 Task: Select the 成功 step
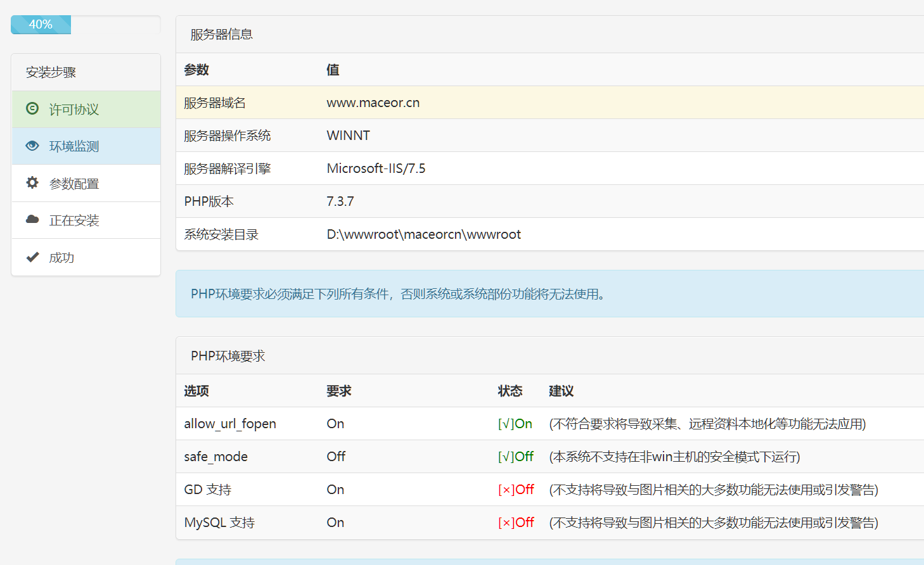pyautogui.click(x=86, y=257)
